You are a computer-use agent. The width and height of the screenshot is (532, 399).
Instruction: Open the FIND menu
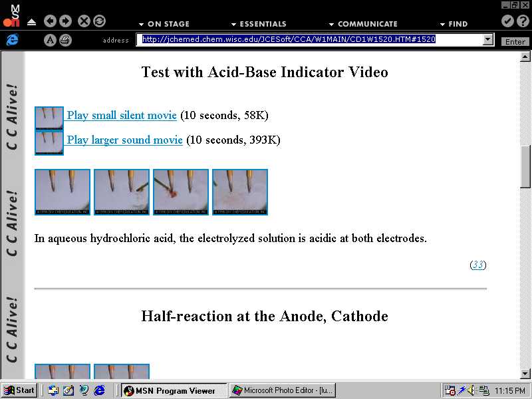pos(453,24)
